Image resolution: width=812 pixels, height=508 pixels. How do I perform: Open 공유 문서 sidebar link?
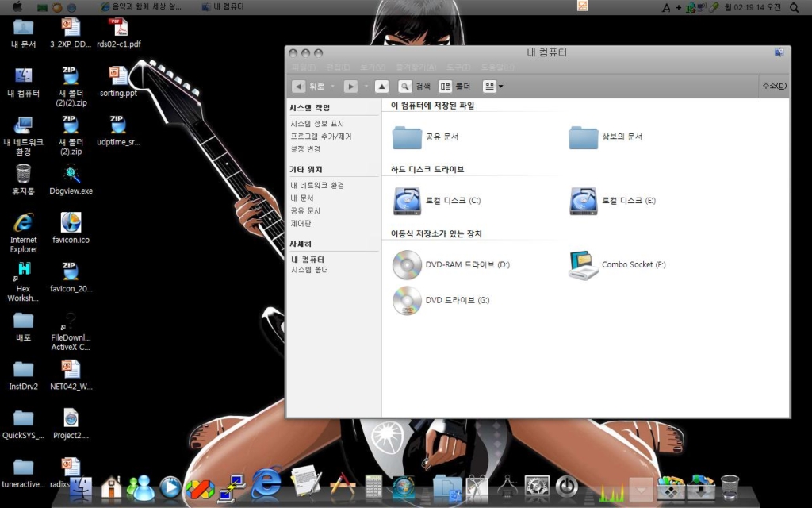point(305,210)
